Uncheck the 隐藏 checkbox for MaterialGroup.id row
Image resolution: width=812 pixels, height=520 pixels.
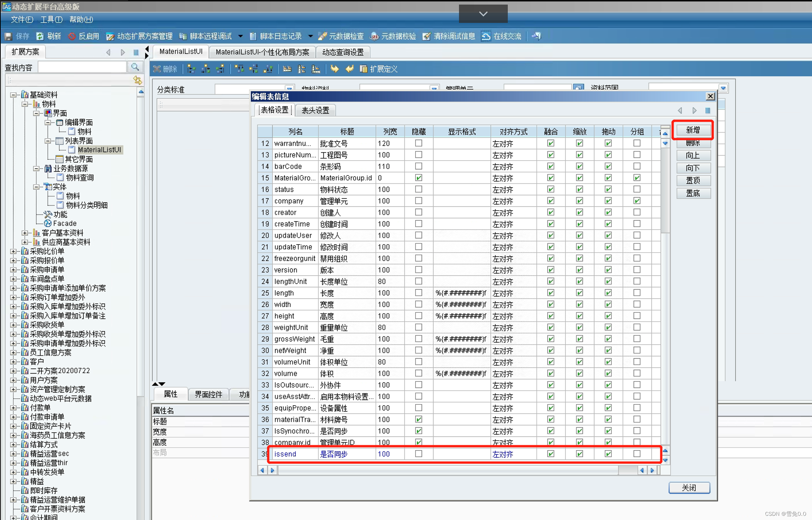419,178
